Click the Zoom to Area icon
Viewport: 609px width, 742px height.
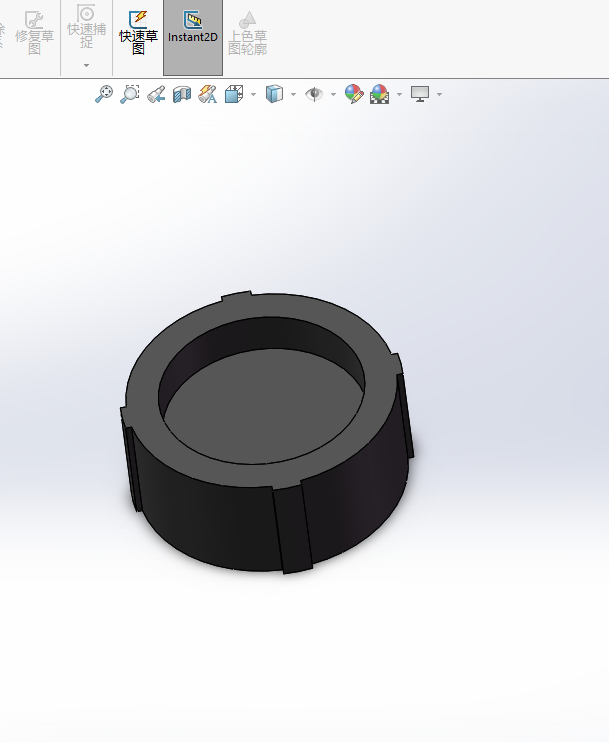coord(129,94)
